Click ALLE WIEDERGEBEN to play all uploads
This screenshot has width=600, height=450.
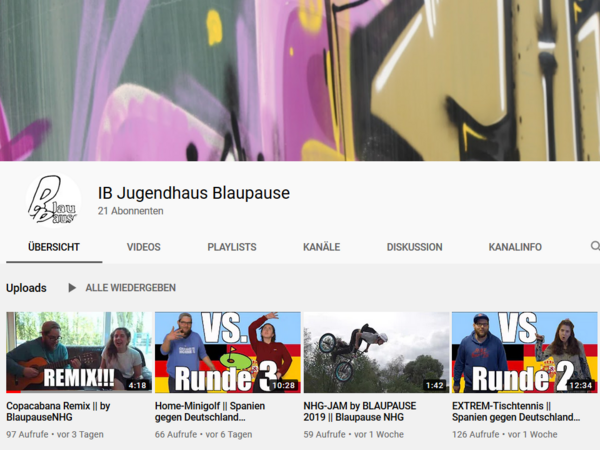point(130,288)
